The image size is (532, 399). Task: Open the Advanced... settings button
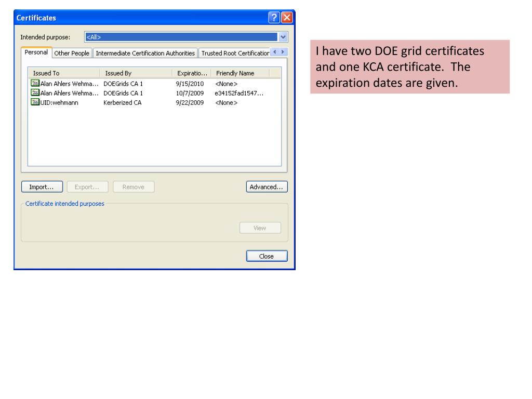(267, 187)
